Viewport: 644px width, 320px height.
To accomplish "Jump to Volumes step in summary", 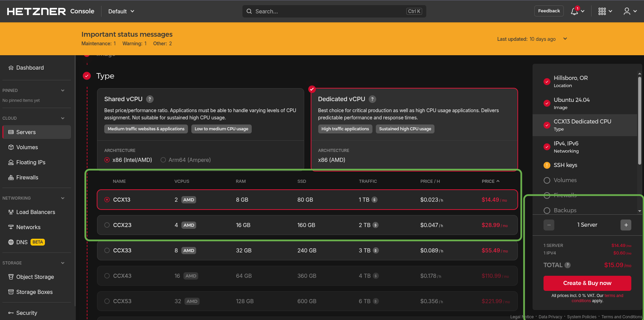I will [x=585, y=180].
